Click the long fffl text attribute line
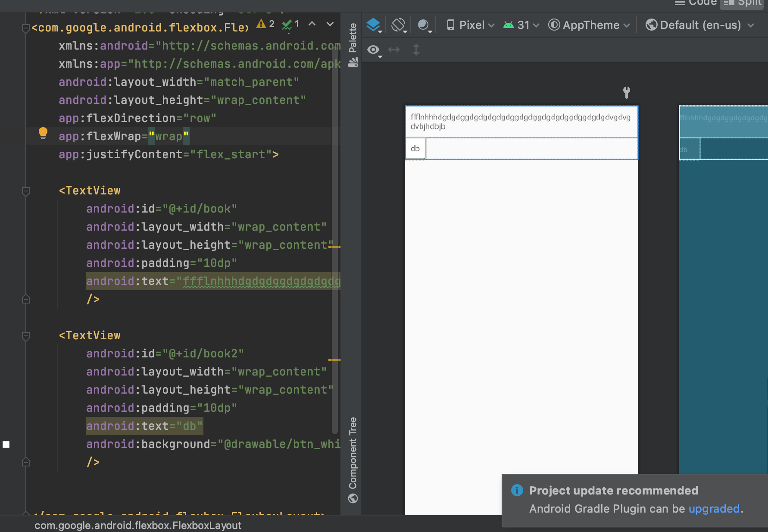The height and width of the screenshot is (532, 768). tap(213, 281)
